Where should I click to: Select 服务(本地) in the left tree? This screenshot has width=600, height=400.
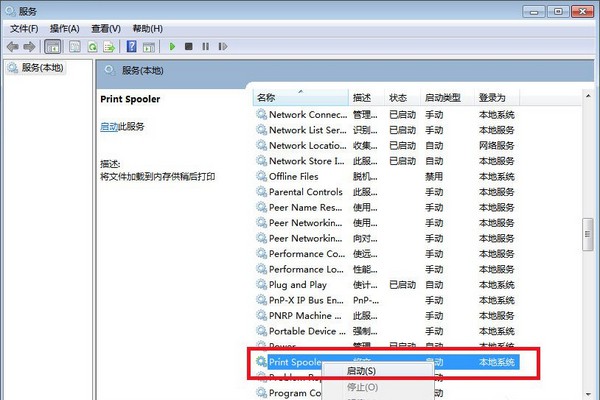[41, 68]
